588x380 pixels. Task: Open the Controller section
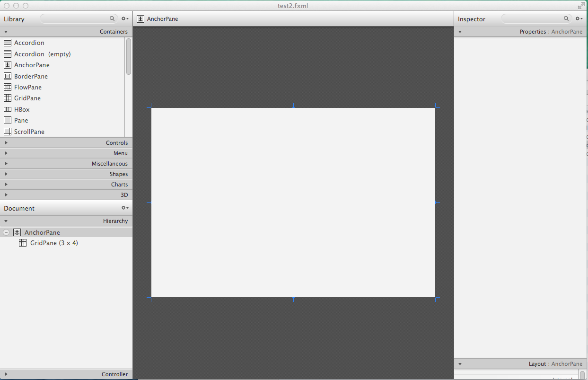tap(66, 374)
